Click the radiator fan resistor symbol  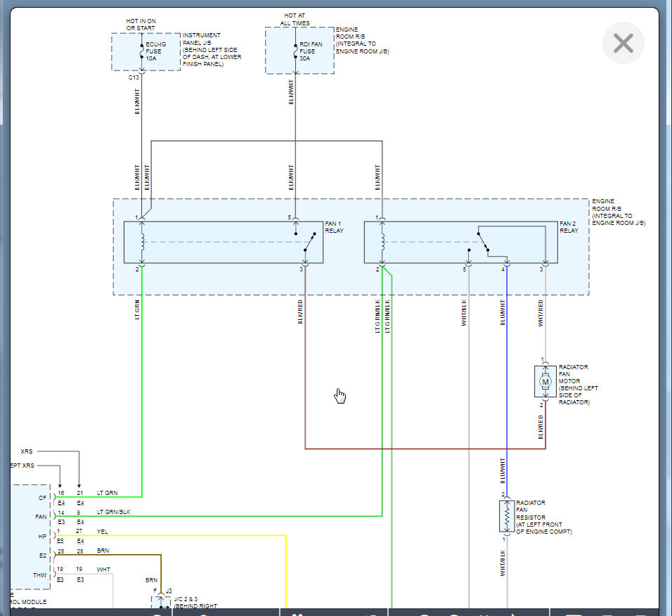pyautogui.click(x=506, y=517)
